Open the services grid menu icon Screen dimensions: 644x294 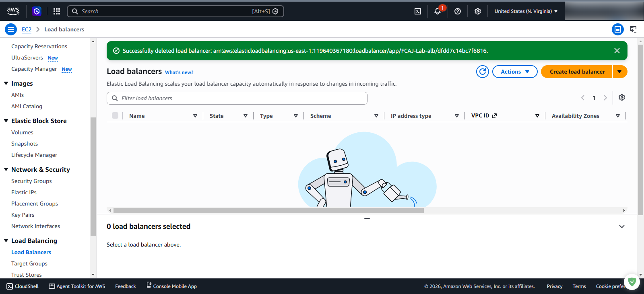click(x=57, y=11)
